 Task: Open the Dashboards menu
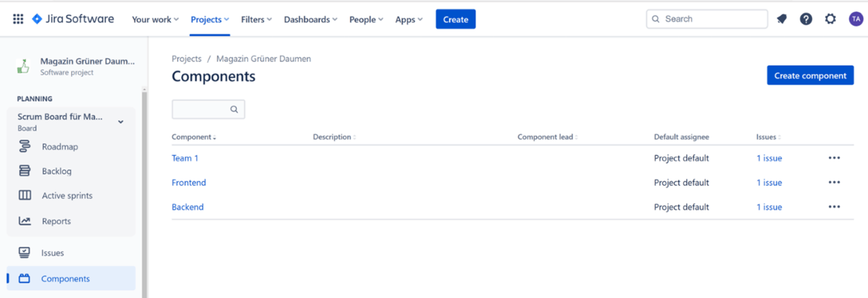click(x=310, y=20)
